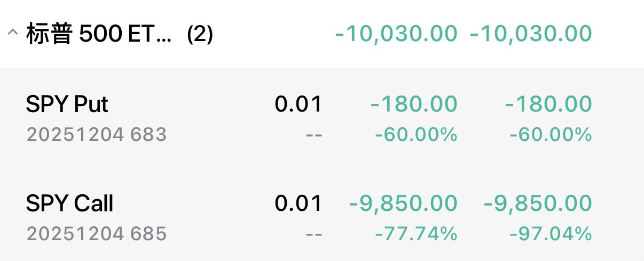This screenshot has height=261, width=644.
Task: Select the 标普 500 ET... group header
Action: click(x=99, y=34)
